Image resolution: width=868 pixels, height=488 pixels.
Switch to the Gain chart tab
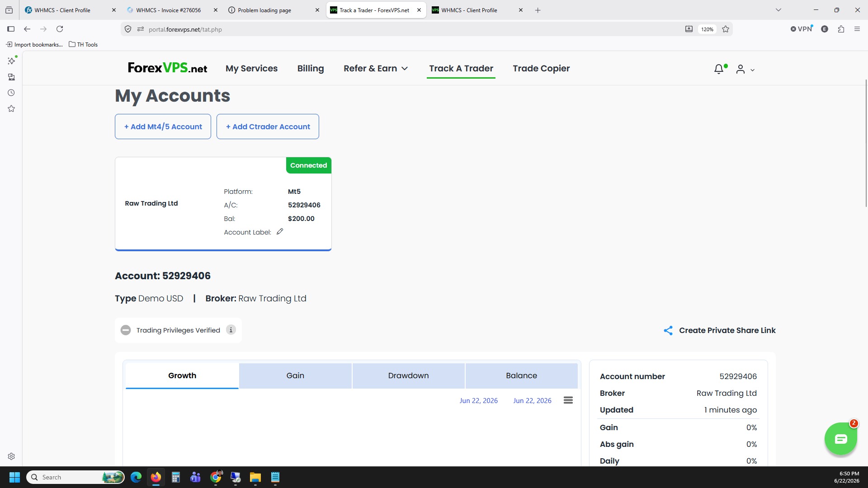295,375
